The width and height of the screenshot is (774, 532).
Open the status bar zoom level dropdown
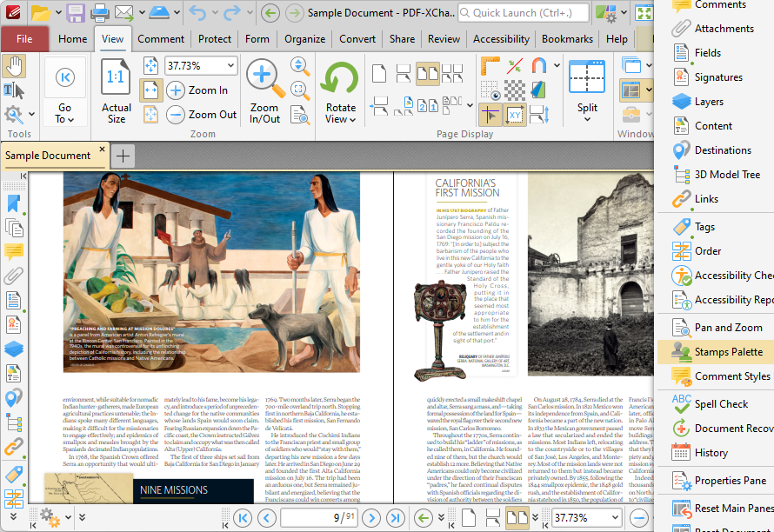[x=615, y=518]
